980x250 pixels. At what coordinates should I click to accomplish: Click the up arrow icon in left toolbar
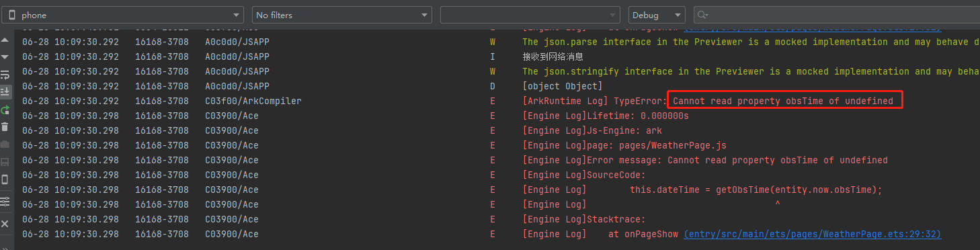5,40
